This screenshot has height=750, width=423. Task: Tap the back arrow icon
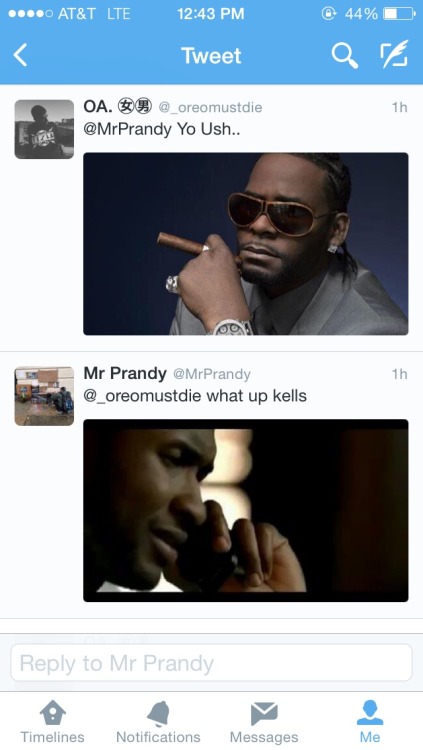[x=21, y=55]
